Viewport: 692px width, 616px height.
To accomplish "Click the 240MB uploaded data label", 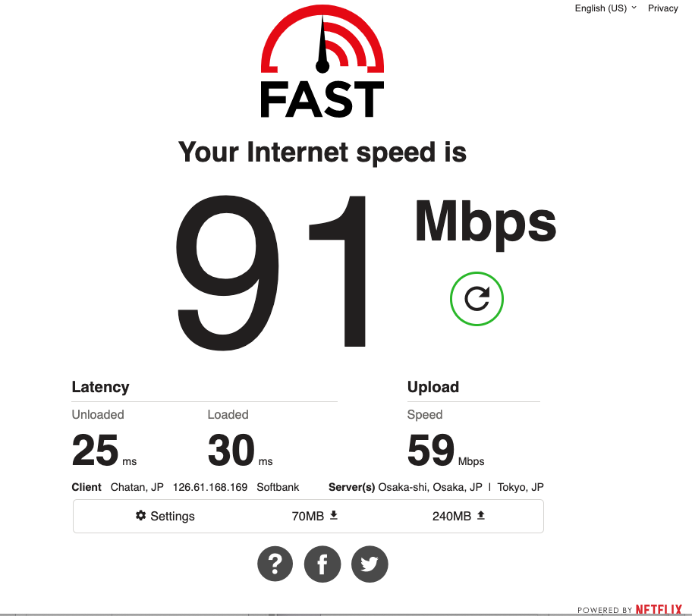I will [x=451, y=516].
